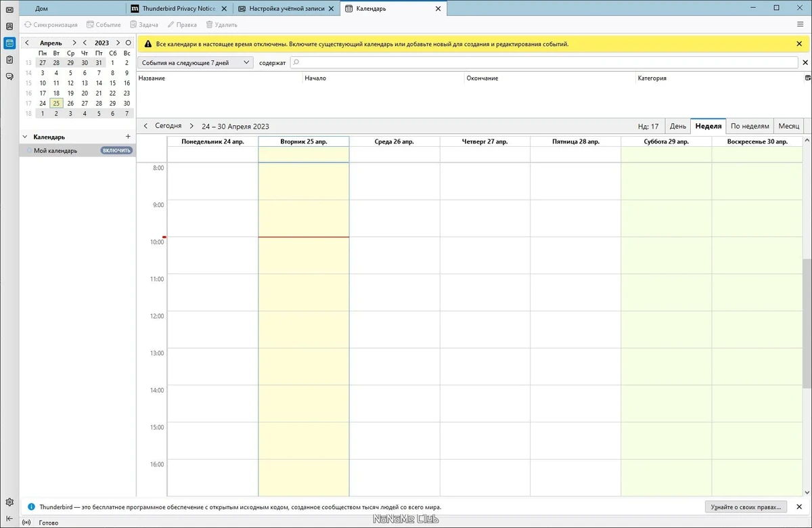Open the events range dropdown
812x528 pixels.
click(x=195, y=62)
